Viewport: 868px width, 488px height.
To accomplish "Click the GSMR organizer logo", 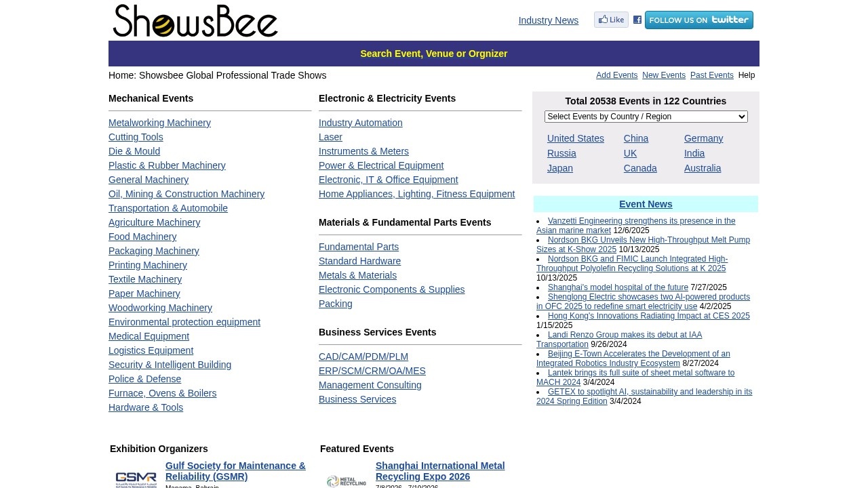I will point(136,478).
